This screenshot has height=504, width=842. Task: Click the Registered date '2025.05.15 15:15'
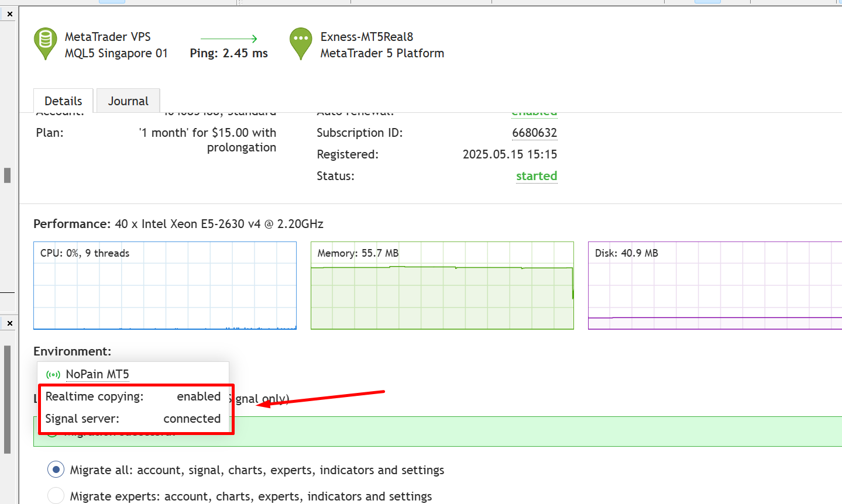(x=510, y=154)
